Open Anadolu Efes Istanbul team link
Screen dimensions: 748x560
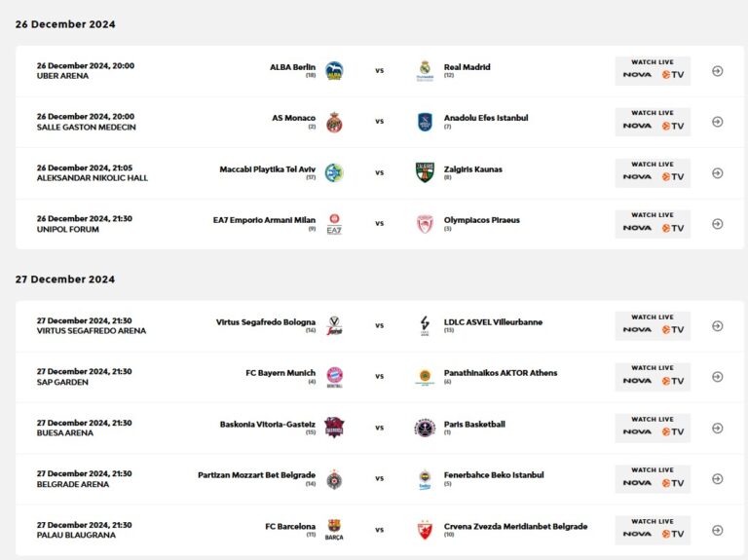(x=486, y=118)
